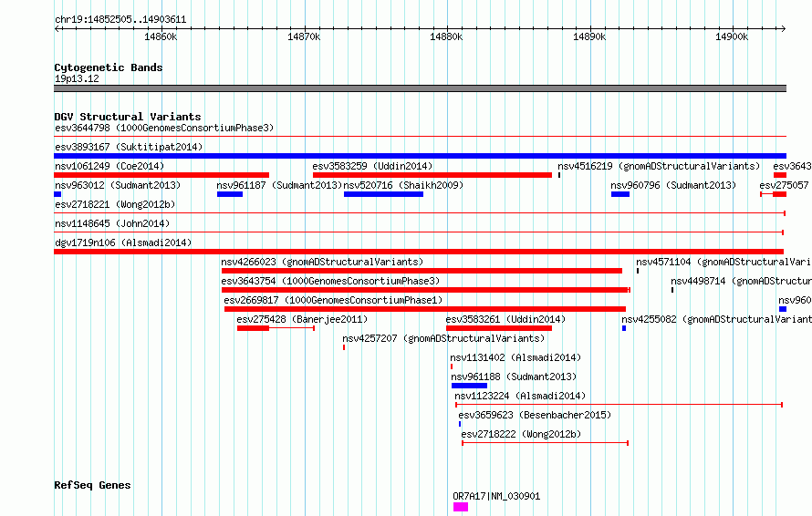
Task: Click the nsv960796 Sudmant2013 label
Action: pos(673,185)
